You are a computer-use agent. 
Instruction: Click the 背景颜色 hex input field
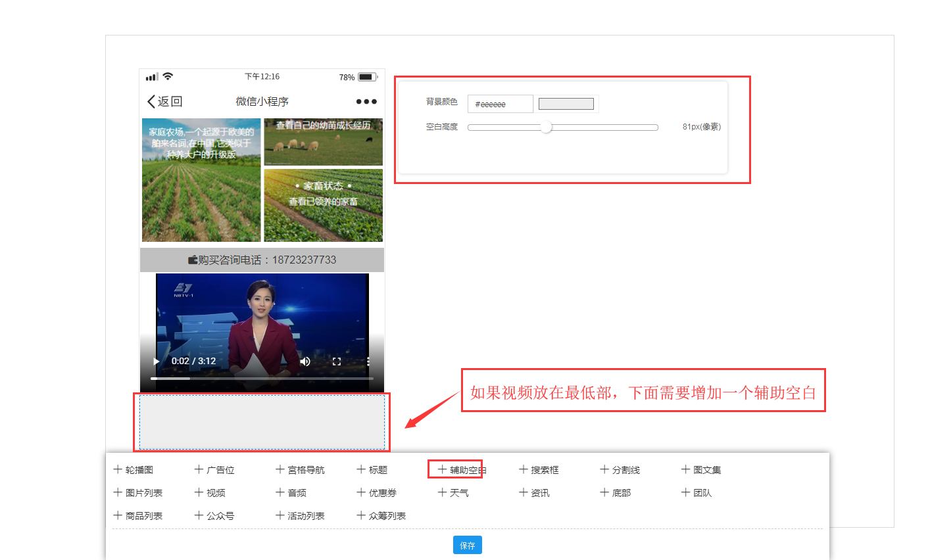click(501, 104)
